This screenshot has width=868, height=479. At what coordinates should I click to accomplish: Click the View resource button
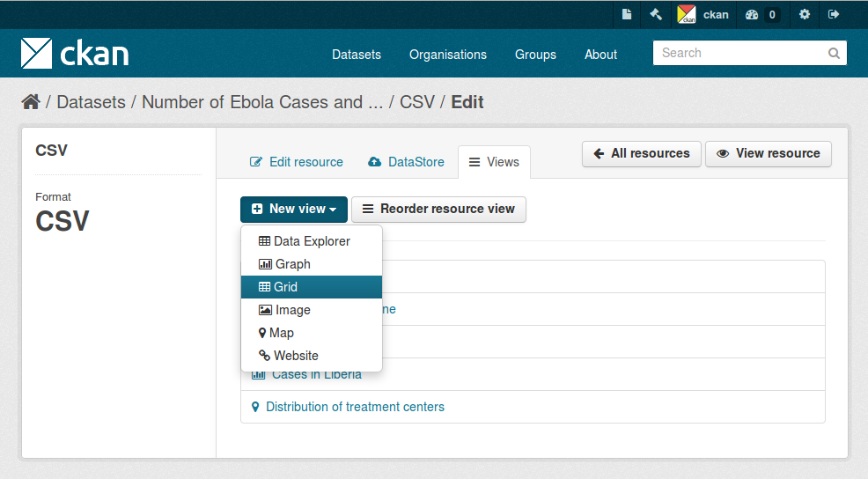coord(769,153)
